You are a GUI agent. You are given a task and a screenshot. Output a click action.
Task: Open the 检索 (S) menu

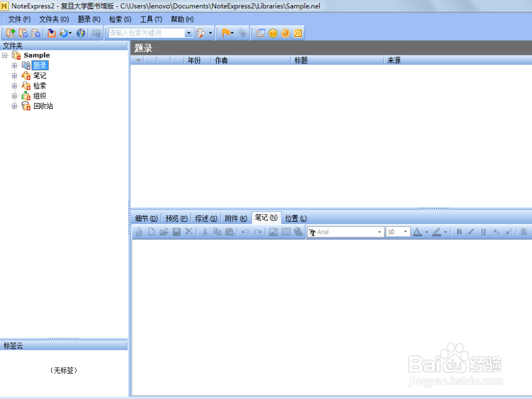point(120,19)
